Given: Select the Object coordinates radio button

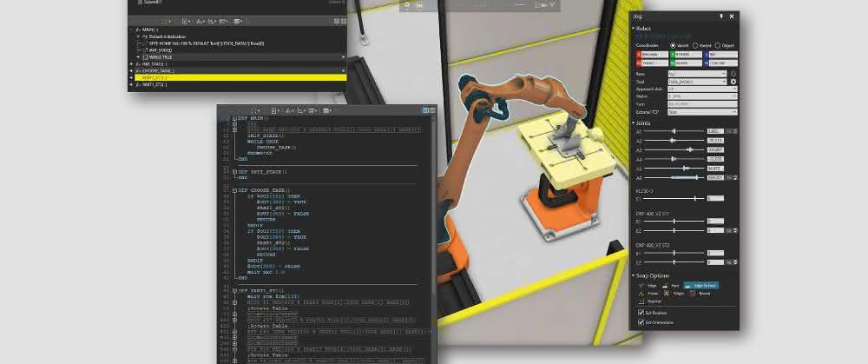Looking at the screenshot, I should pos(718,45).
